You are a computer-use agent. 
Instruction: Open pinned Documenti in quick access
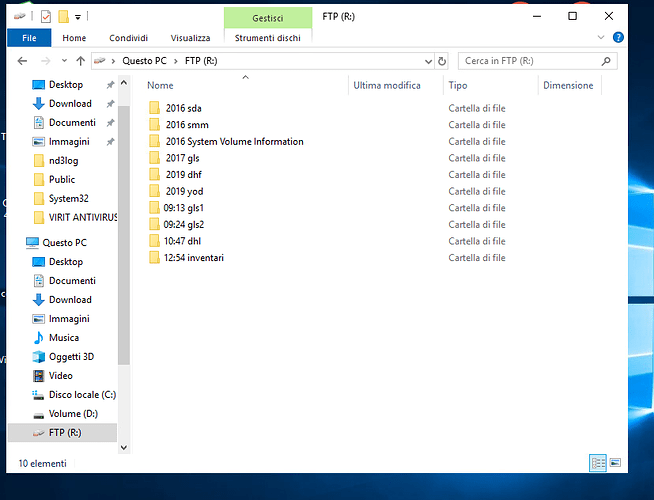tap(72, 123)
